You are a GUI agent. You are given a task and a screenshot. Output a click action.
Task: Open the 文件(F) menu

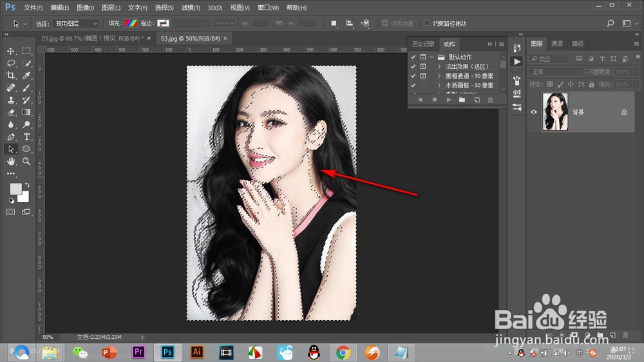point(33,7)
